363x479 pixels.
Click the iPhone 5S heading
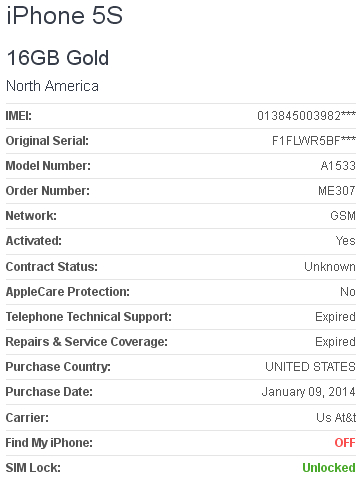point(65,16)
